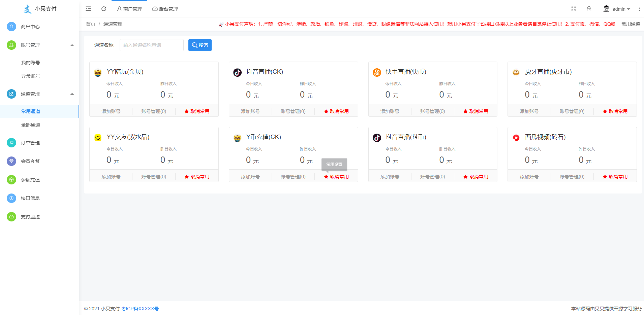Toggle 取消常用 on 西瓜视频(砖石) card
644x315 pixels.
[615, 176]
